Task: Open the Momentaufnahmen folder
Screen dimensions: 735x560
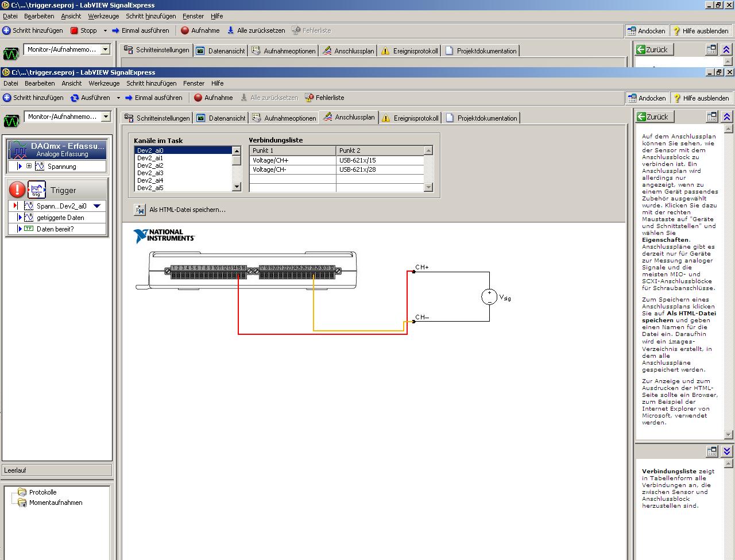Action: click(50, 503)
